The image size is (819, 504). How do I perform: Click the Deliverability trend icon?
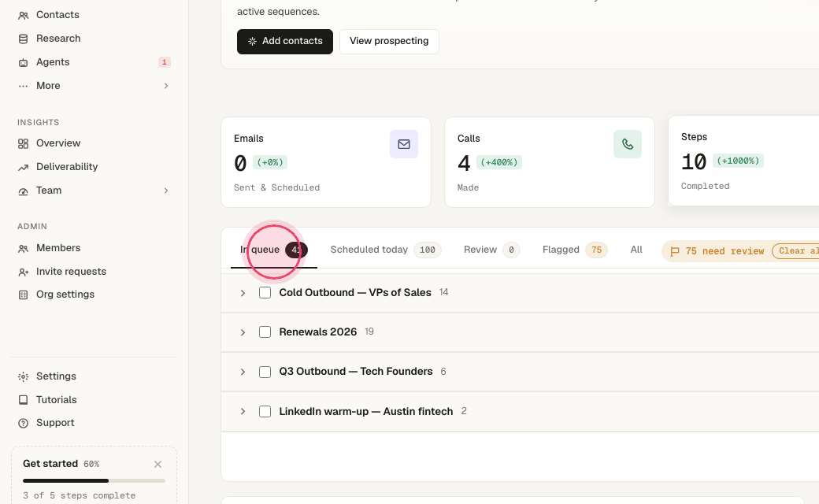[23, 167]
